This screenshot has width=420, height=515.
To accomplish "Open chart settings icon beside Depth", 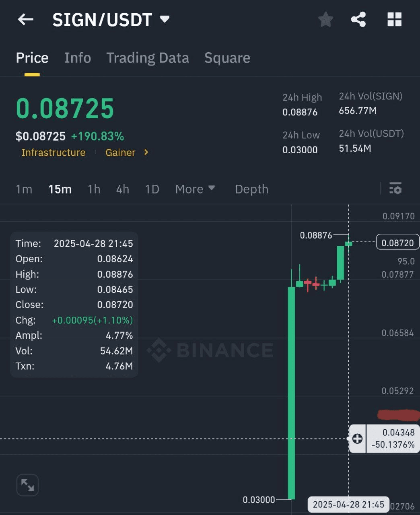I will tap(395, 188).
